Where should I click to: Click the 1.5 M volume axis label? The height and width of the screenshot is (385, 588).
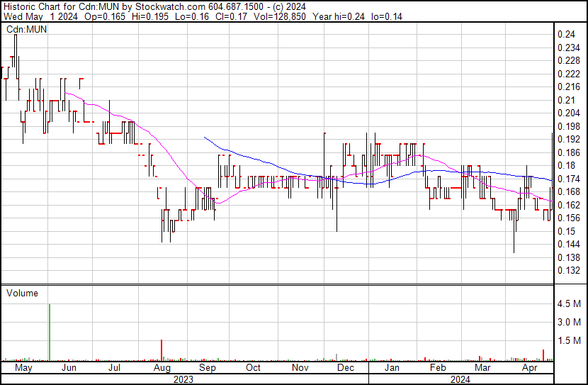tap(570, 340)
